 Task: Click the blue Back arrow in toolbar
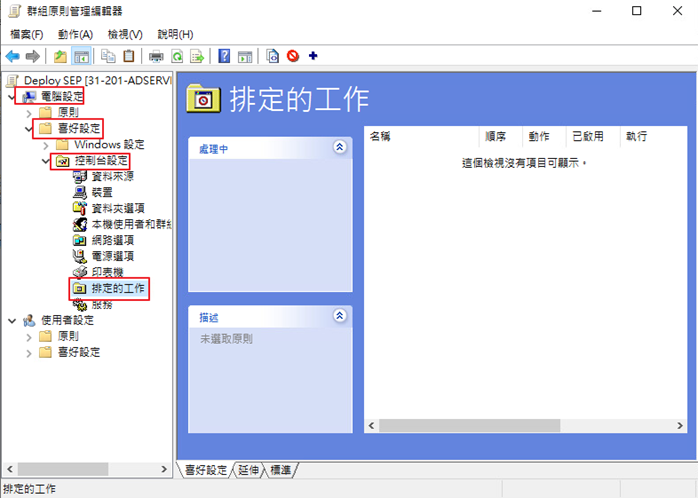(x=12, y=56)
